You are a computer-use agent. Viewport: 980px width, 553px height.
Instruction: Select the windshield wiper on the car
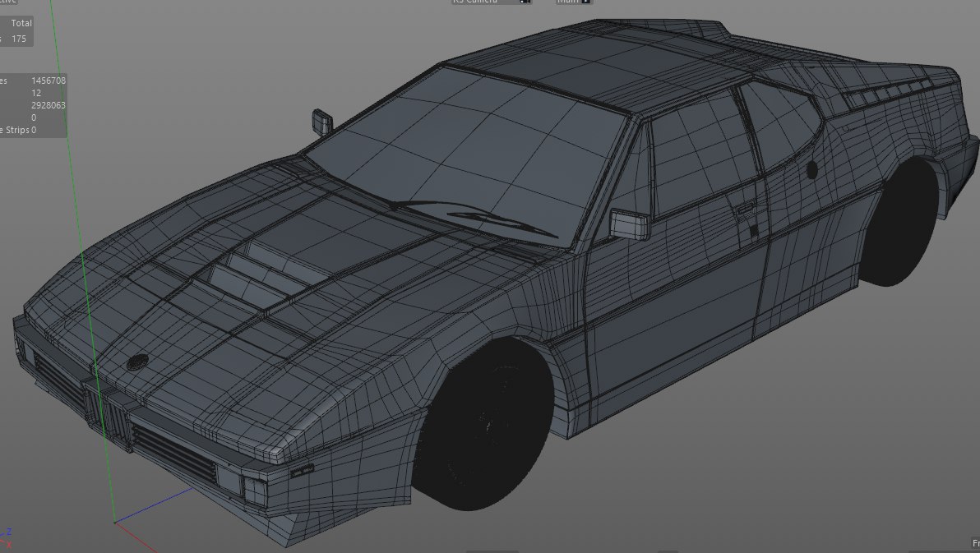point(474,218)
